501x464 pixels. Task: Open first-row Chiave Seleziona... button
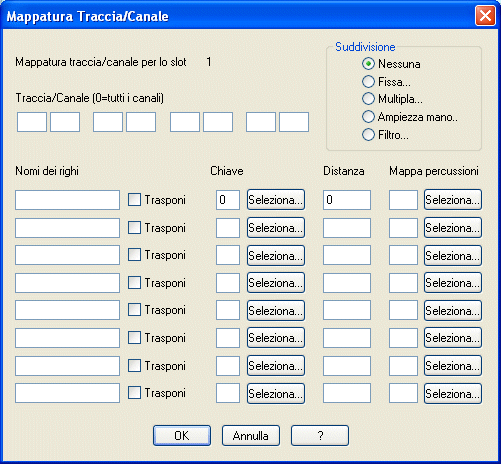coord(276,200)
